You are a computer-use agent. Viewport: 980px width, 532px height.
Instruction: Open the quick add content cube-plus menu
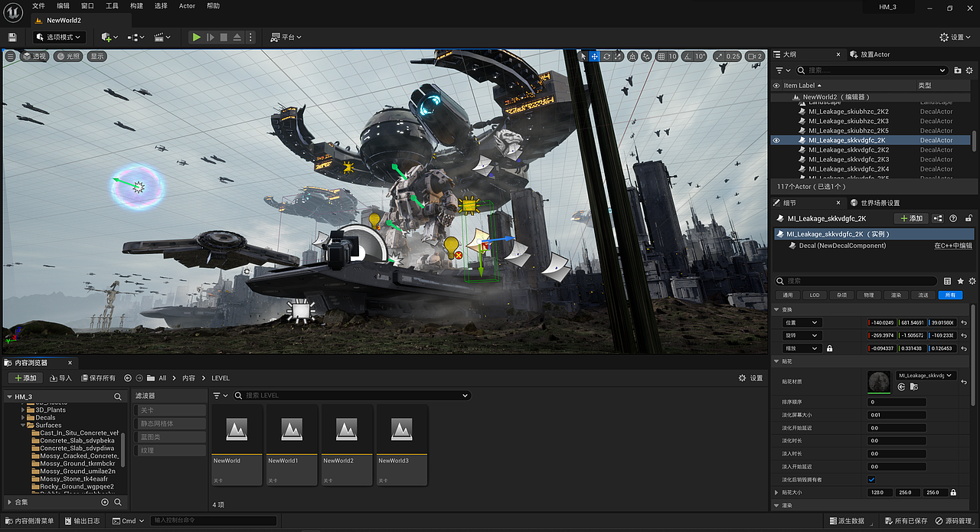coord(109,37)
